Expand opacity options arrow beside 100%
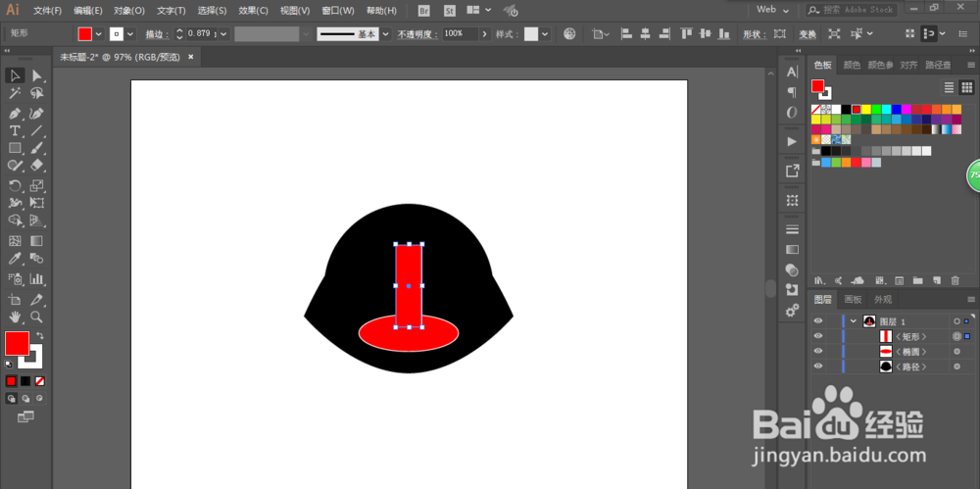Viewport: 980px width, 489px height. (x=485, y=33)
